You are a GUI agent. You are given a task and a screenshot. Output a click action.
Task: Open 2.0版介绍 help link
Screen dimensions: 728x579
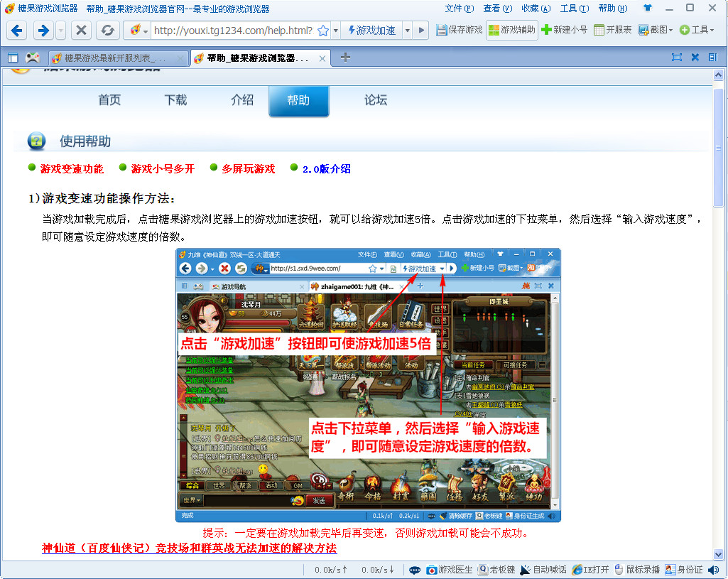coord(327,169)
